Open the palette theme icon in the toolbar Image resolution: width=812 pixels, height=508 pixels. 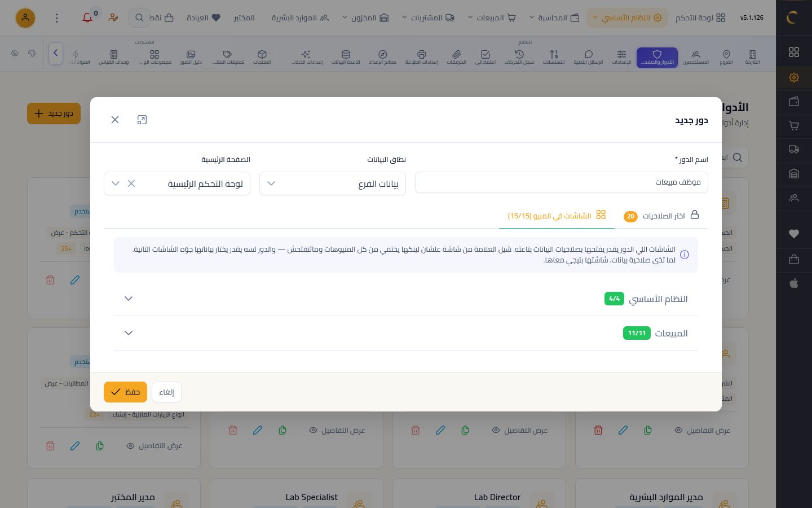(x=32, y=54)
